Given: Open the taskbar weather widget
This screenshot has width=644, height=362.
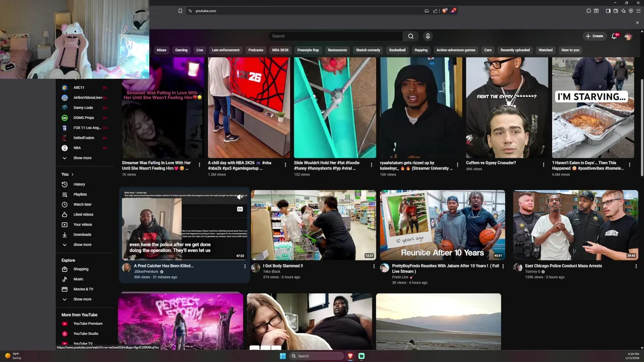Looking at the screenshot, I should (x=14, y=356).
